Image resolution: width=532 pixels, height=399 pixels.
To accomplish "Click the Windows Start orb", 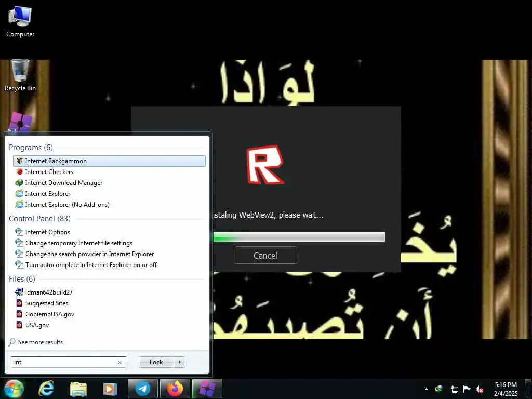I will click(x=14, y=389).
